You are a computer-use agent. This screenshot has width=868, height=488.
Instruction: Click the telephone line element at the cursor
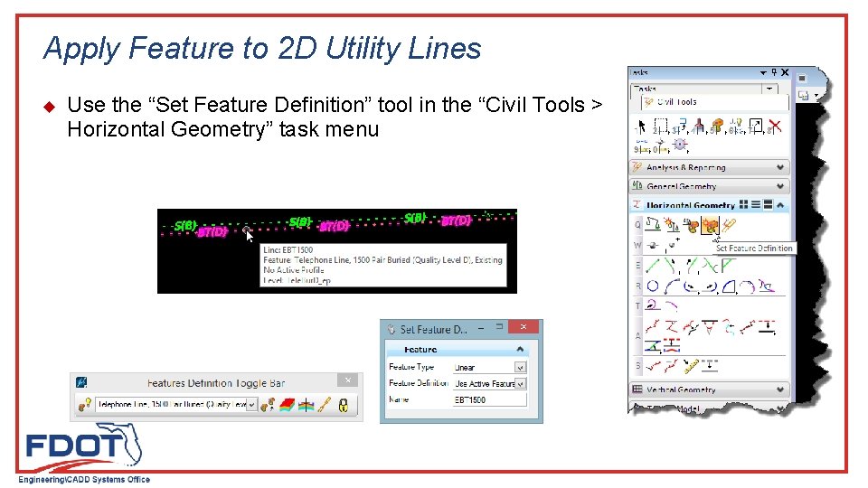246,230
